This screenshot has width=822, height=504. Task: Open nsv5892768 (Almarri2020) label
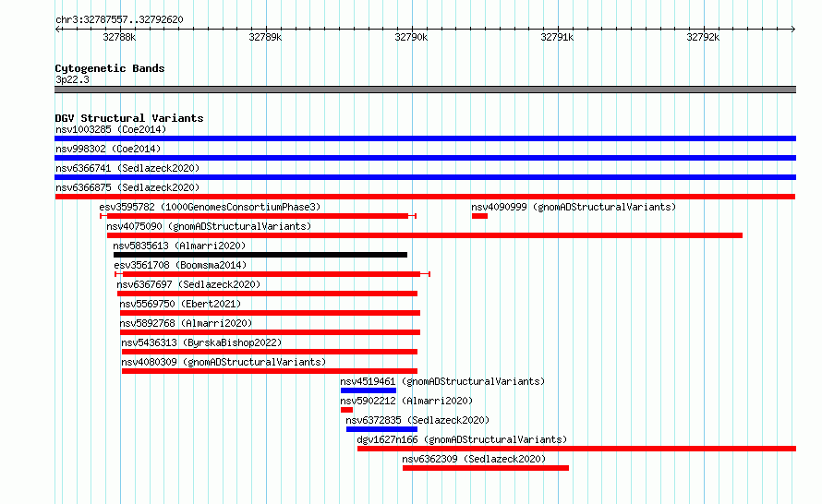point(186,323)
